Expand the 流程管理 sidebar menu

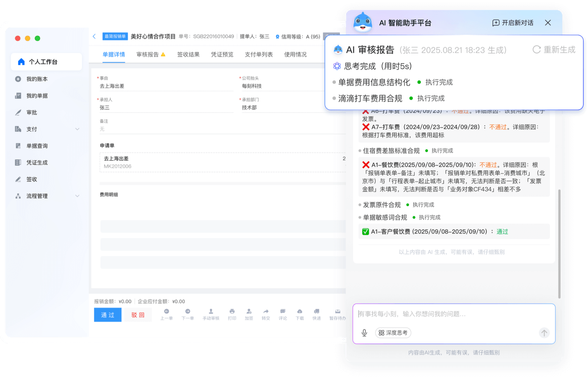click(77, 196)
